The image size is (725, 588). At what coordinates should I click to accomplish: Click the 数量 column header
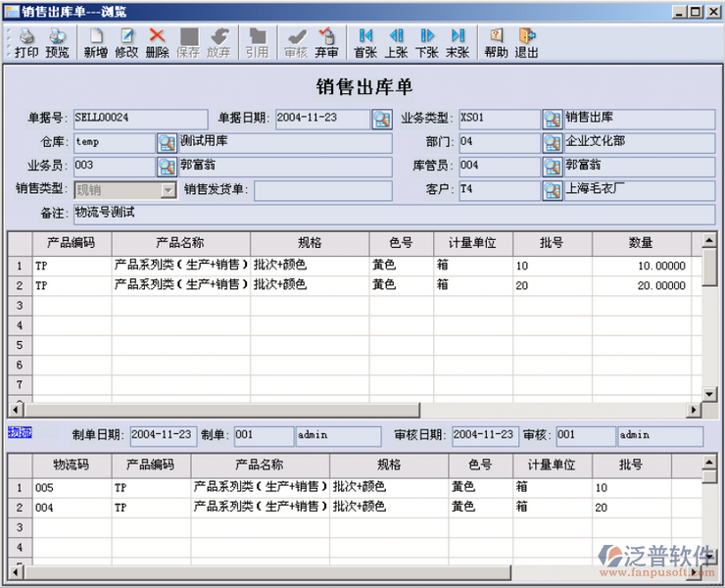click(x=640, y=243)
